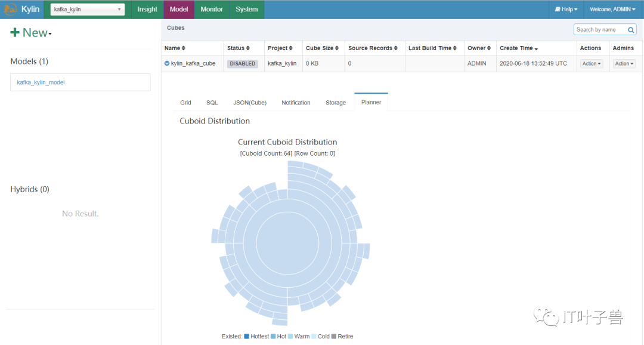The image size is (644, 345).
Task: Switch to the JSON(Cube) tab
Action: 250,103
